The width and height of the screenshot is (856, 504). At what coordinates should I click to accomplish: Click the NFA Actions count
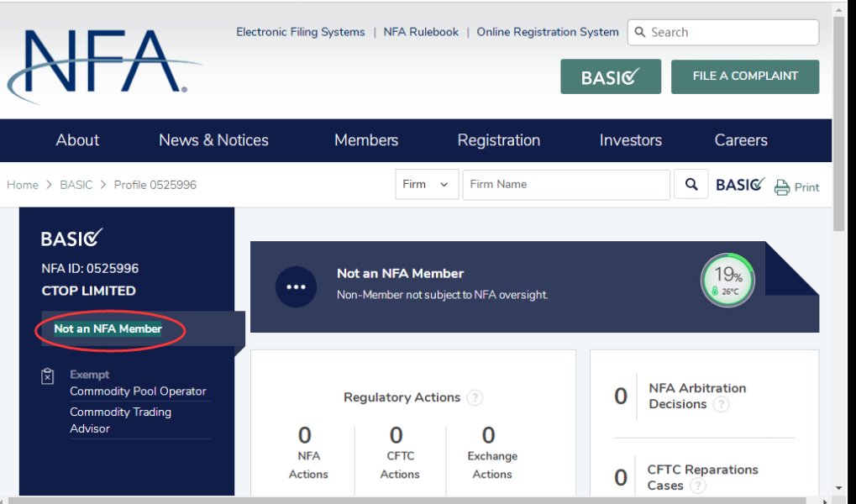pyautogui.click(x=305, y=436)
